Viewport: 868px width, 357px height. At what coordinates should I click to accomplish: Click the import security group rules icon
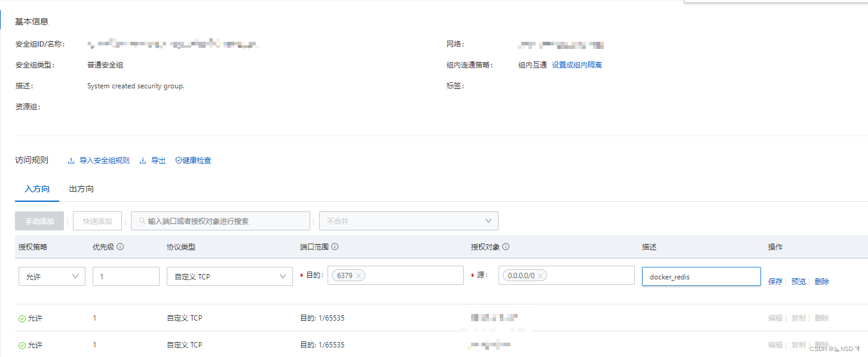71,161
